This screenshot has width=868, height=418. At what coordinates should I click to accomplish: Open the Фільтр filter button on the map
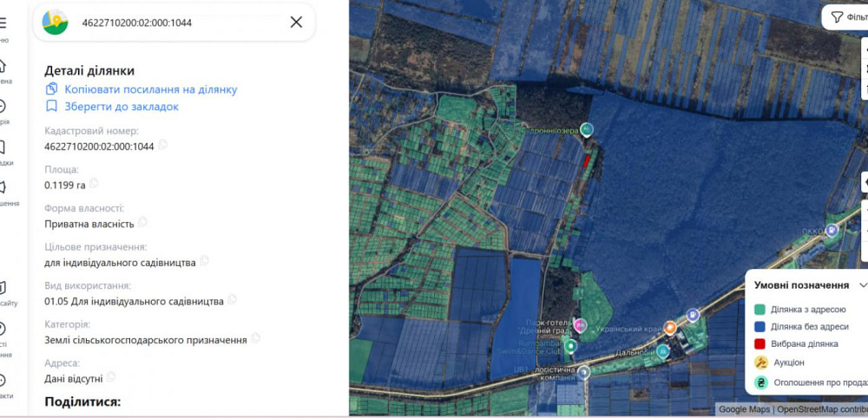[x=847, y=17]
